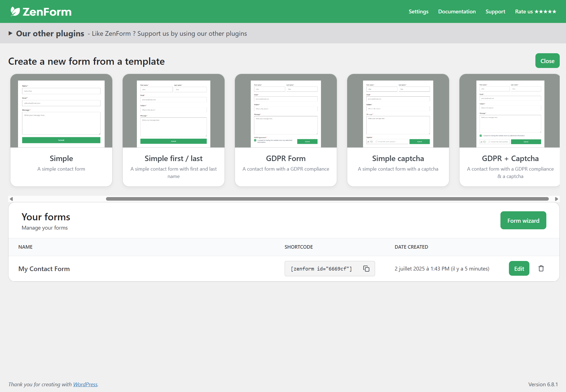566x392 pixels.
Task: Click the SHORTCODE column header
Action: (299, 247)
